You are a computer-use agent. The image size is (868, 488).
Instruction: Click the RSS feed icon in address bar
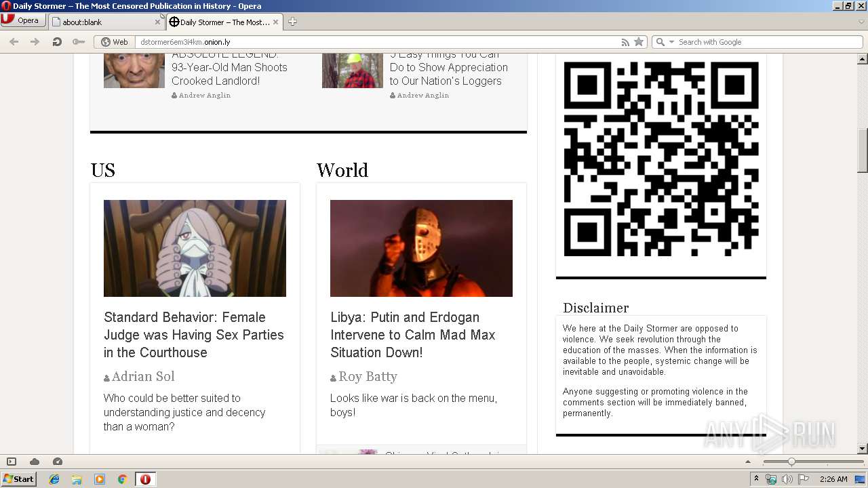(x=625, y=41)
